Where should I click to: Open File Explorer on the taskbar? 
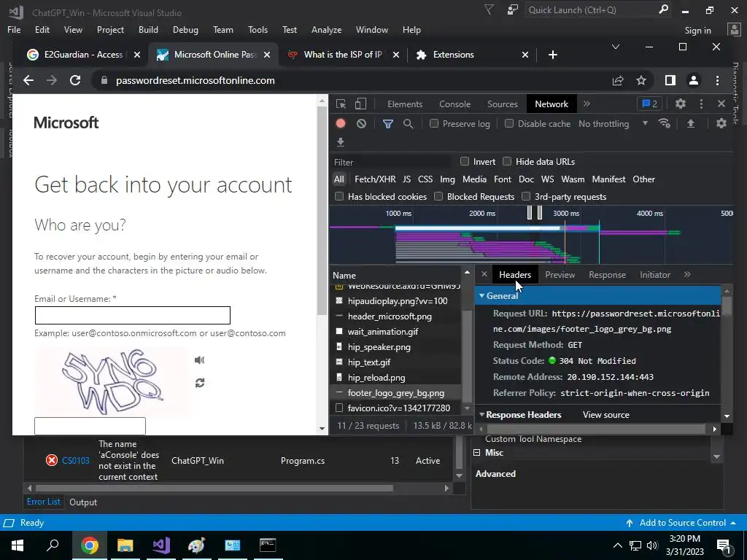125,545
